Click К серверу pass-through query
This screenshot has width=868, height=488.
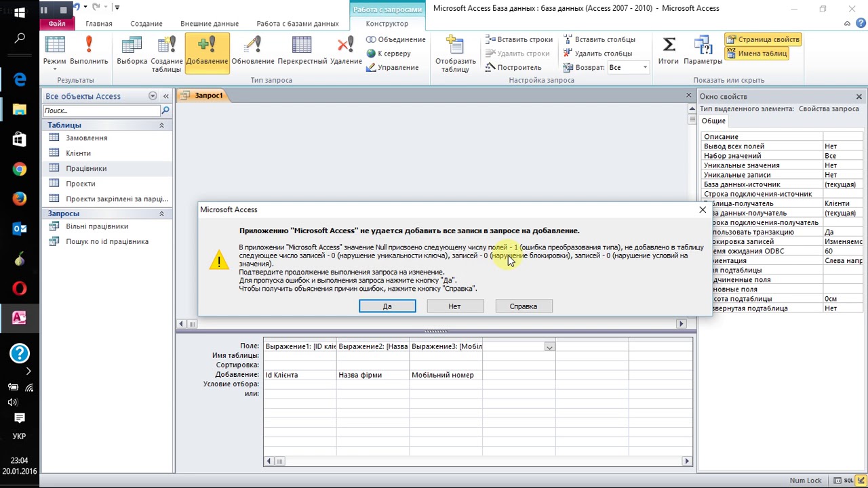coord(389,54)
